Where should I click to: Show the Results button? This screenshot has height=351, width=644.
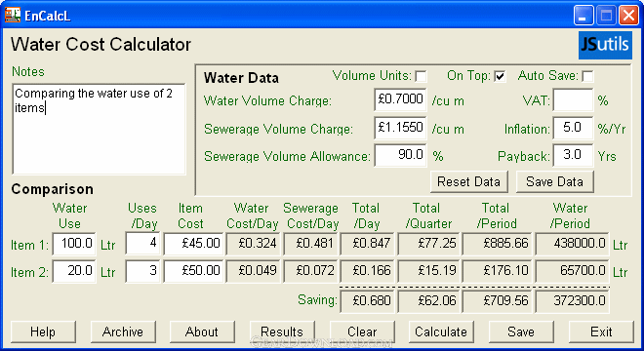point(282,331)
